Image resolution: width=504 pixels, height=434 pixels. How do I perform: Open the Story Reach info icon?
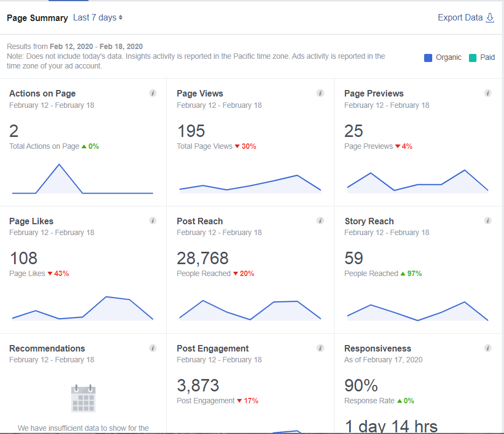488,221
